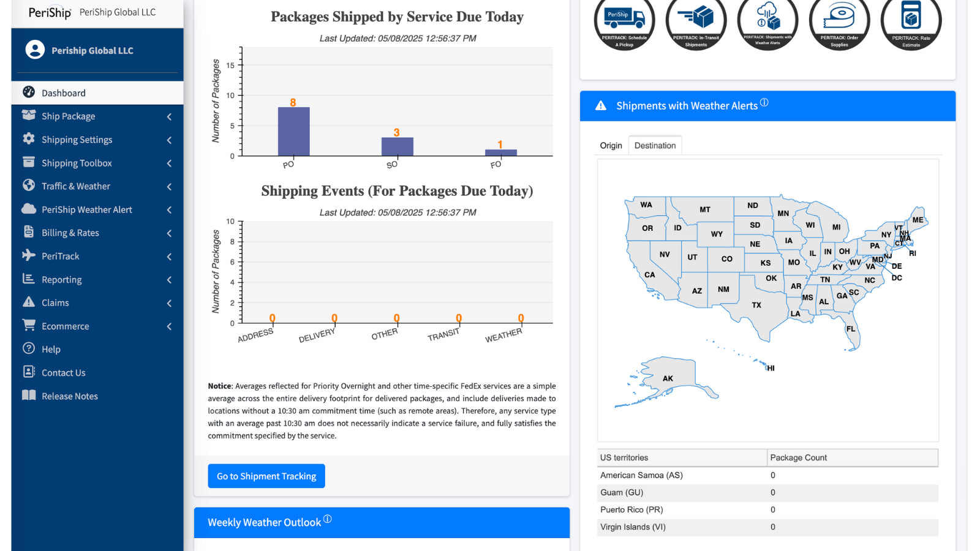Click the Traffic & Weather globe icon

pyautogui.click(x=29, y=185)
